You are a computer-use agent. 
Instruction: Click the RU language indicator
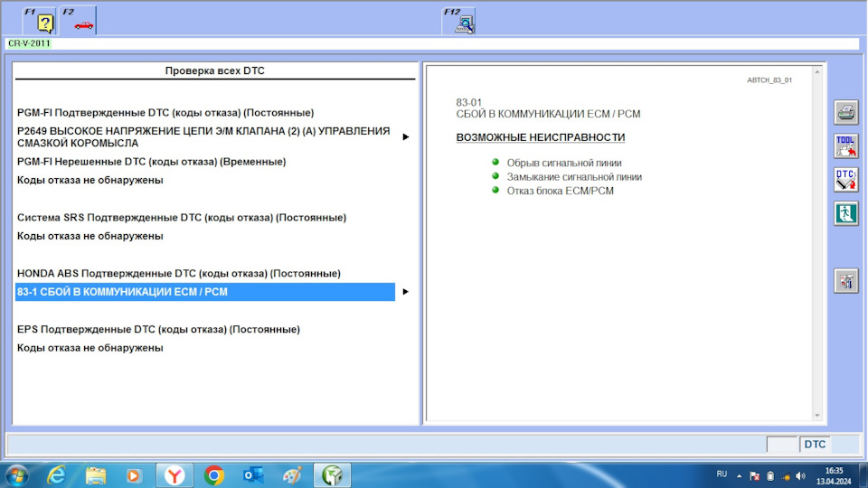[722, 474]
